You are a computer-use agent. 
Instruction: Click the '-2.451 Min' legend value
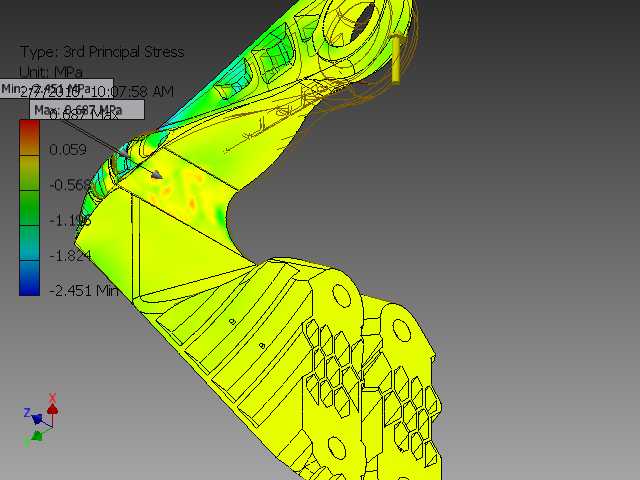pos(84,291)
